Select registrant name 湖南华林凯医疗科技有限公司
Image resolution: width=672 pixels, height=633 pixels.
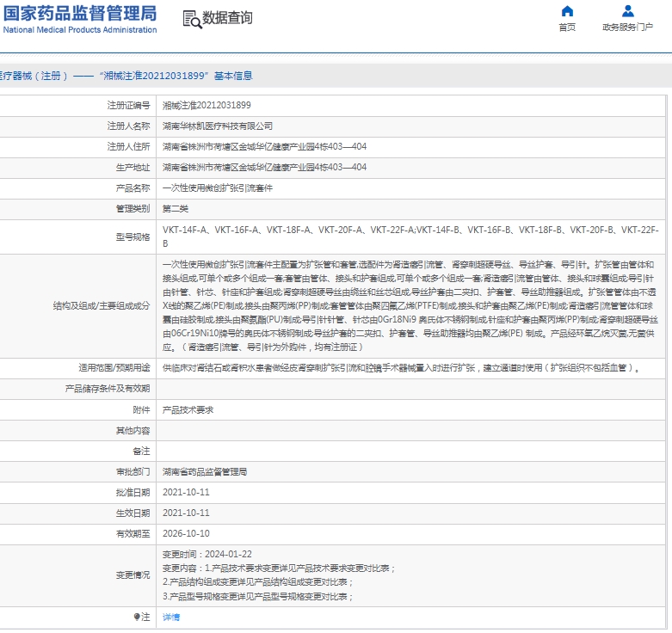click(218, 126)
